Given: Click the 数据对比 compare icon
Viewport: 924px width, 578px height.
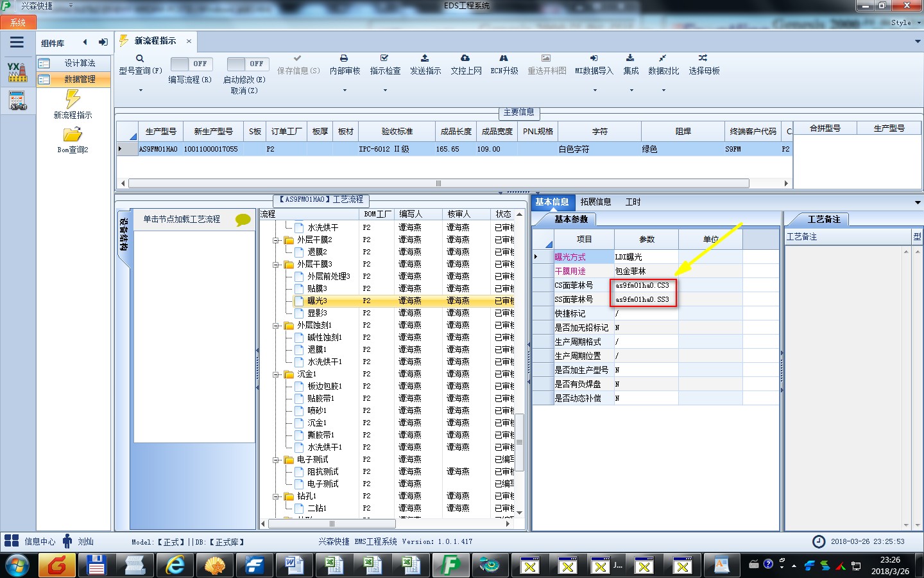Looking at the screenshot, I should pos(662,58).
